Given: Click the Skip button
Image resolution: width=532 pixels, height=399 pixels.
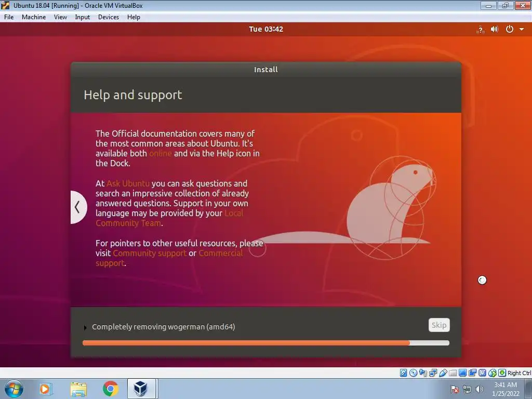Looking at the screenshot, I should tap(439, 325).
